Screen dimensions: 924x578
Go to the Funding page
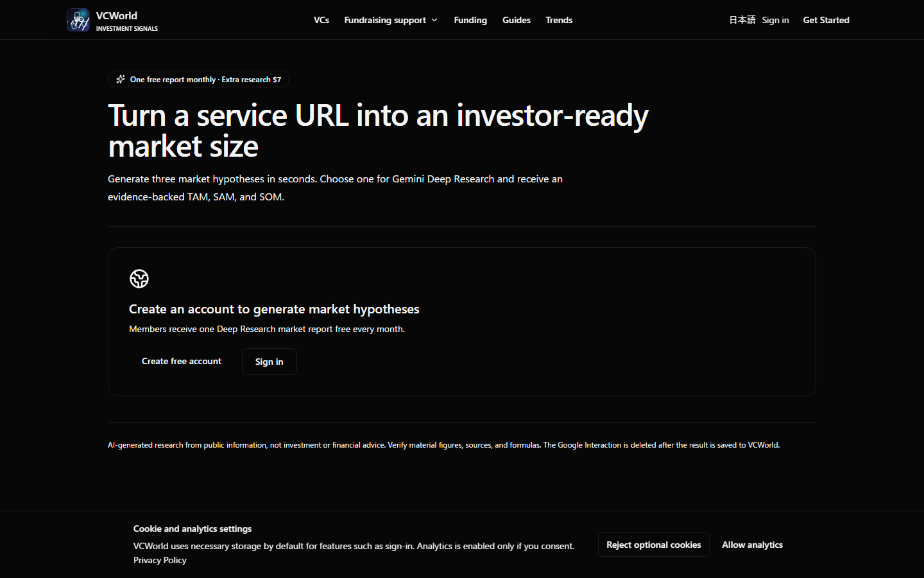pyautogui.click(x=470, y=20)
